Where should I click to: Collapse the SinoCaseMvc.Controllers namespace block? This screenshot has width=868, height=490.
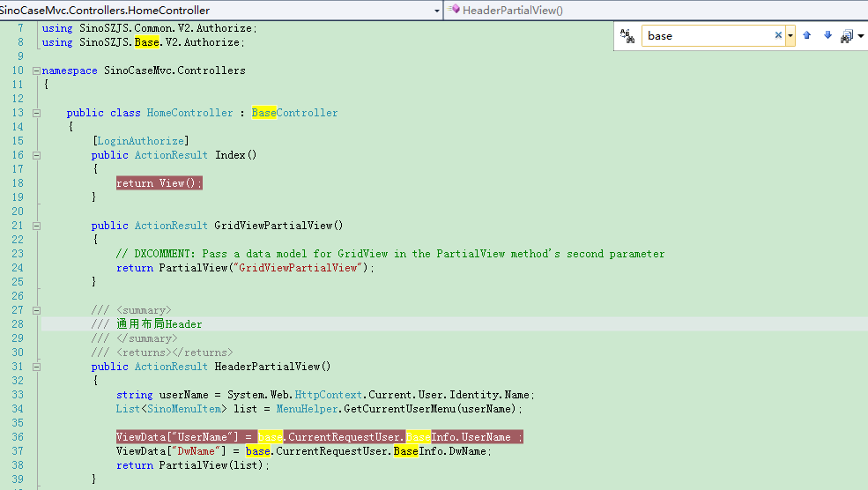[x=35, y=71]
